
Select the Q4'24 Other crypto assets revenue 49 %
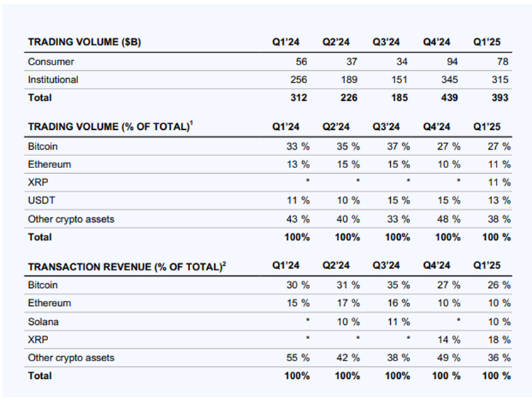click(x=447, y=358)
